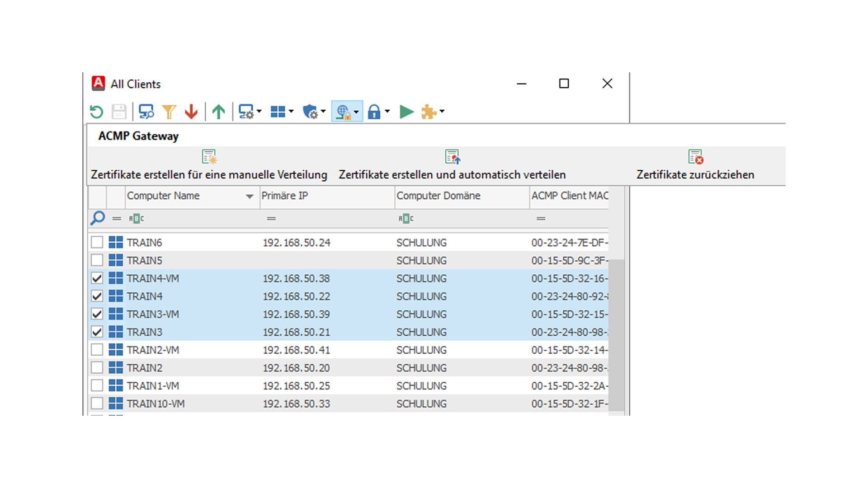Image resolution: width=868 pixels, height=488 pixels.
Task: Select IP address 192.168.50.41
Action: click(x=297, y=350)
